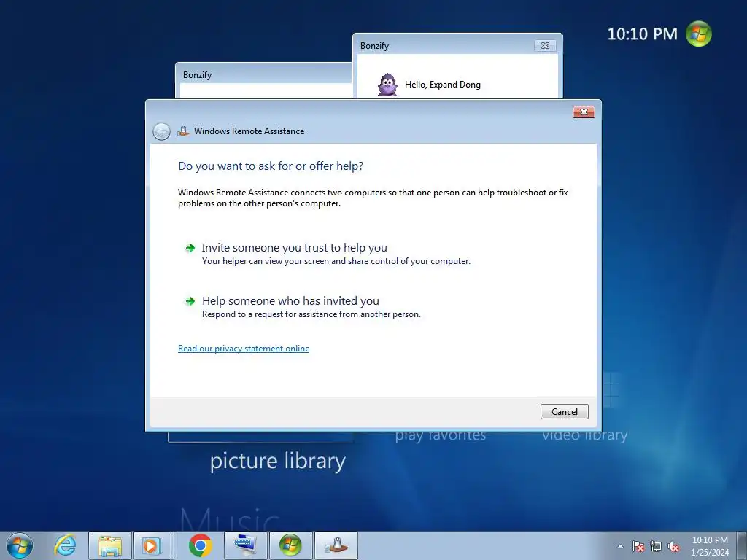Viewport: 747px width, 560px height.
Task: Open the network status tray icon
Action: click(656, 546)
